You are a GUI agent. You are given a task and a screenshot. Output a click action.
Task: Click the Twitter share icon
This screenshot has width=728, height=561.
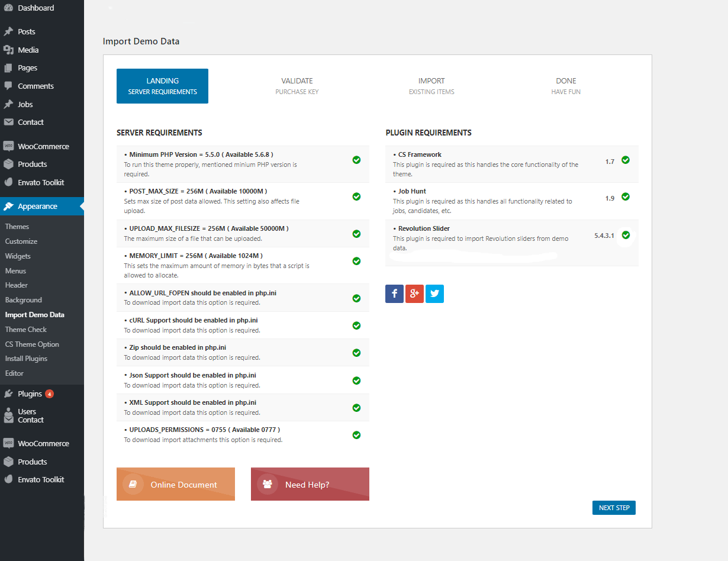pyautogui.click(x=434, y=294)
